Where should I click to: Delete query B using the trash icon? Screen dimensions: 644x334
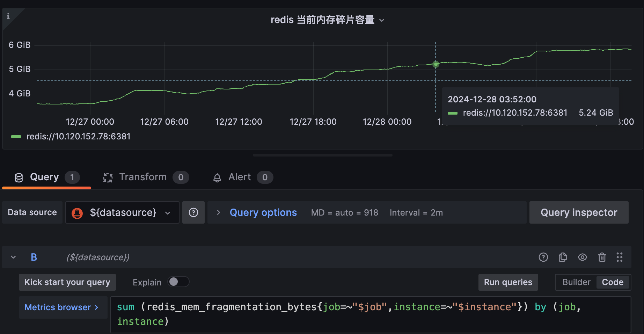(x=602, y=257)
